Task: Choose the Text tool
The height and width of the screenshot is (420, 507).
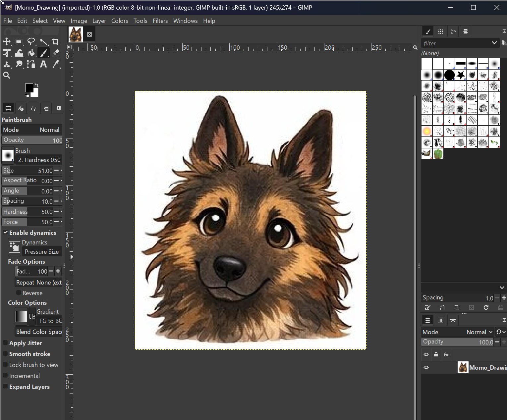Action: (43, 64)
